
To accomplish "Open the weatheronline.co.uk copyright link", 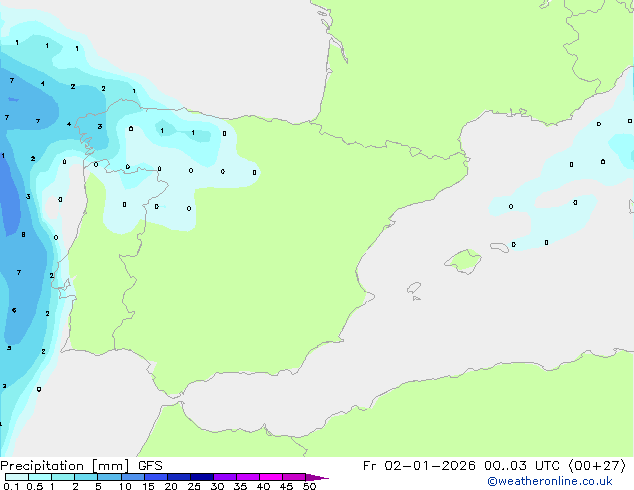I will pyautogui.click(x=549, y=481).
